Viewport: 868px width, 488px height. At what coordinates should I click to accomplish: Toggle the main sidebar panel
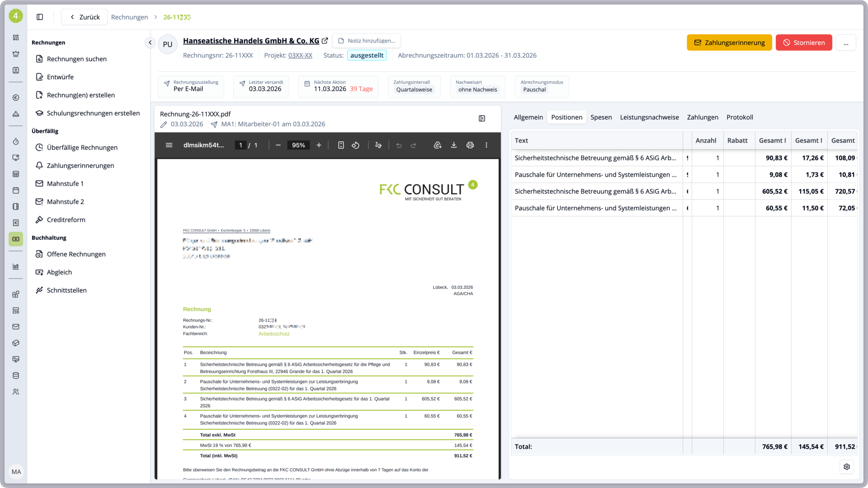coord(40,17)
